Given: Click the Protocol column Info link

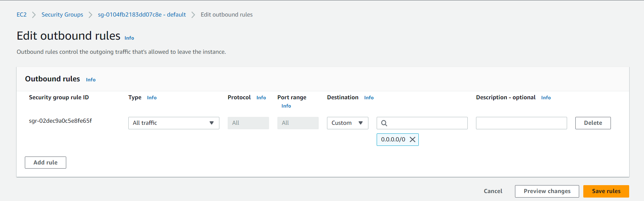Looking at the screenshot, I should tap(261, 98).
